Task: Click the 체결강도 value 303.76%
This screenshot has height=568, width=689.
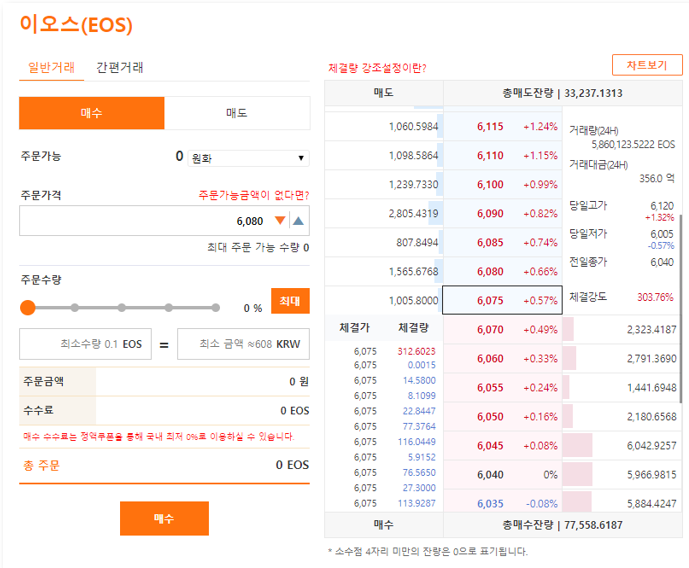Action: click(655, 297)
